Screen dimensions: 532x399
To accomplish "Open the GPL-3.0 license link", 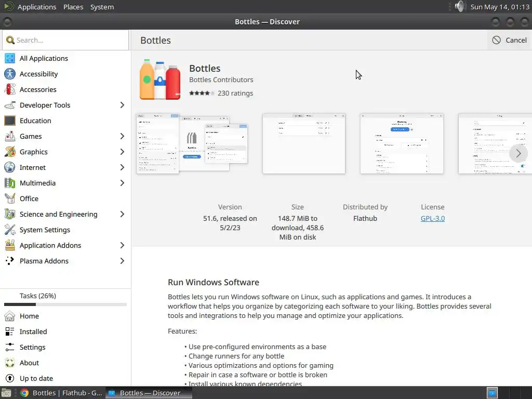I will pyautogui.click(x=433, y=219).
